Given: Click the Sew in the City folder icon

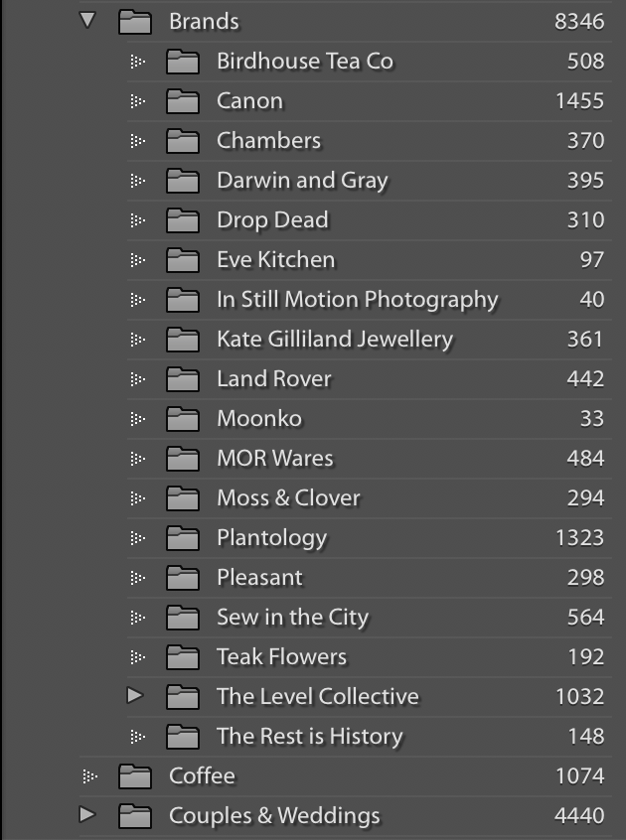Looking at the screenshot, I should [x=183, y=618].
